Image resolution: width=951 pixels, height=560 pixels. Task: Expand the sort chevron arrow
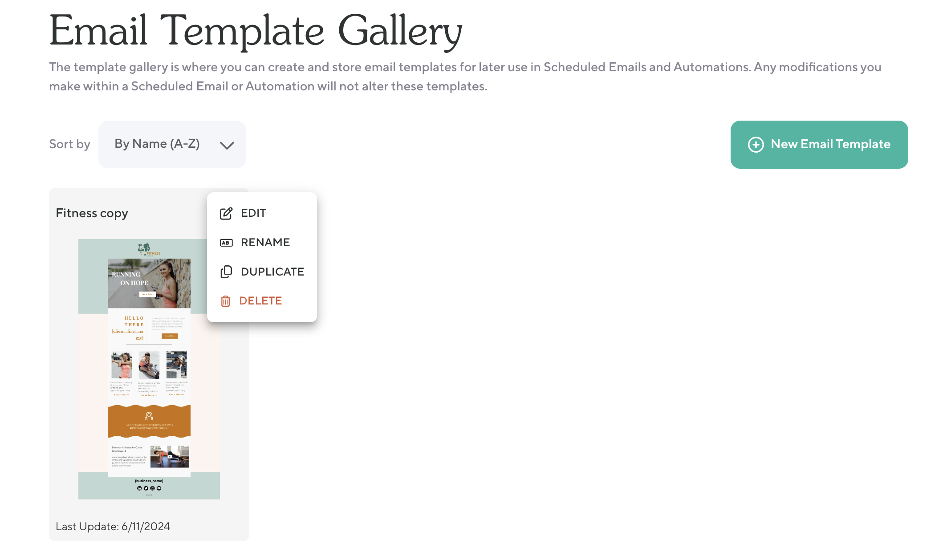pyautogui.click(x=227, y=145)
